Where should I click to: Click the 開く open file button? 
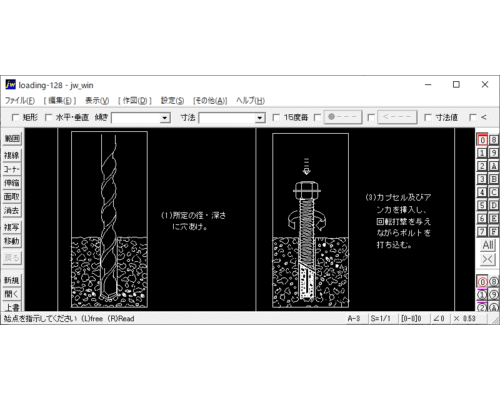pos(12,294)
